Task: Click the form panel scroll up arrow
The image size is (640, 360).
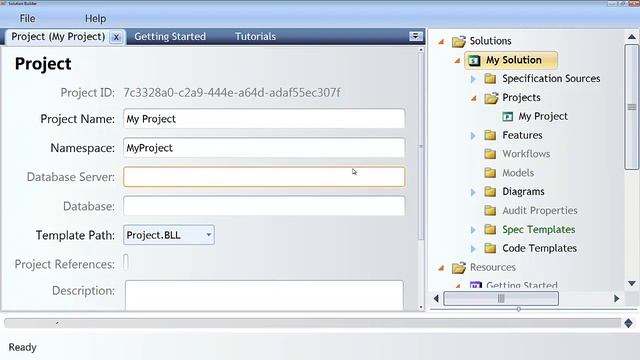Action: click(x=421, y=50)
